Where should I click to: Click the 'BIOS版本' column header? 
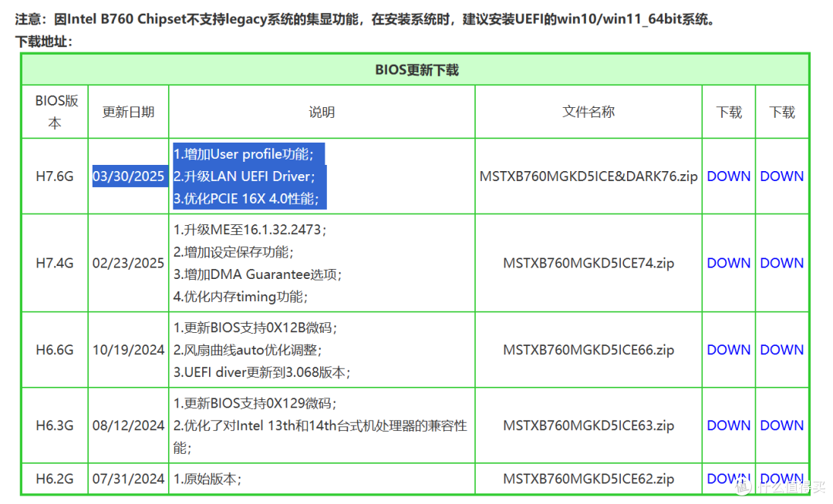[56, 112]
